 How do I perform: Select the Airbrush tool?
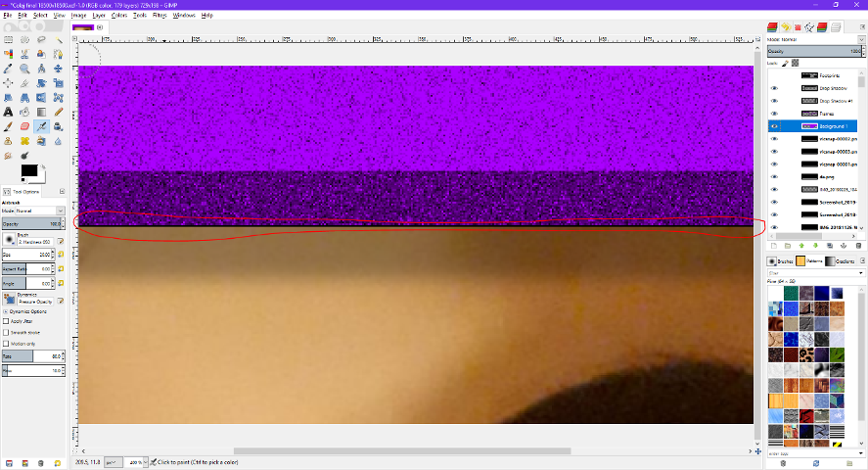[41, 126]
